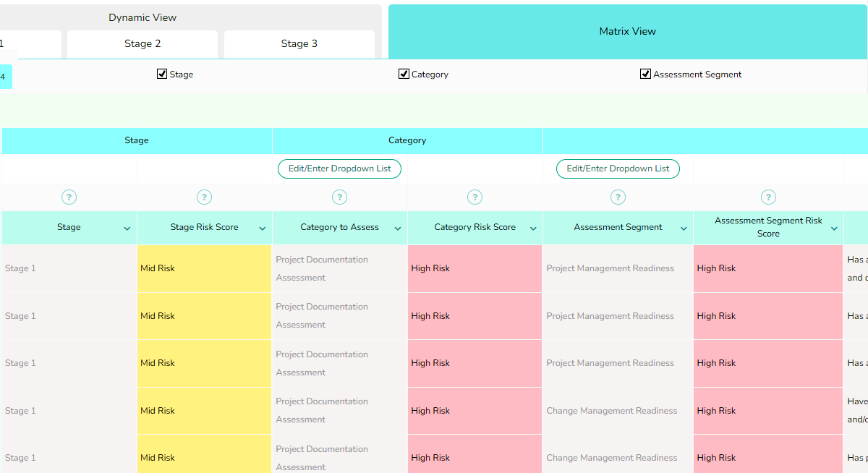The height and width of the screenshot is (473, 868).
Task: Switch to the Dynamic View tab
Action: coord(142,17)
